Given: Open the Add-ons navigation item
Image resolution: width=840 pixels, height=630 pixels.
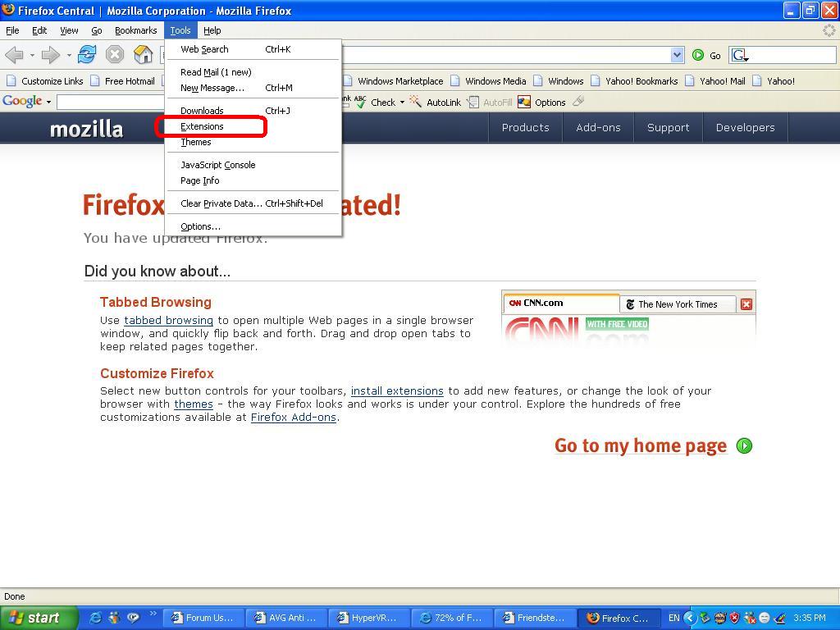Looking at the screenshot, I should [x=598, y=127].
